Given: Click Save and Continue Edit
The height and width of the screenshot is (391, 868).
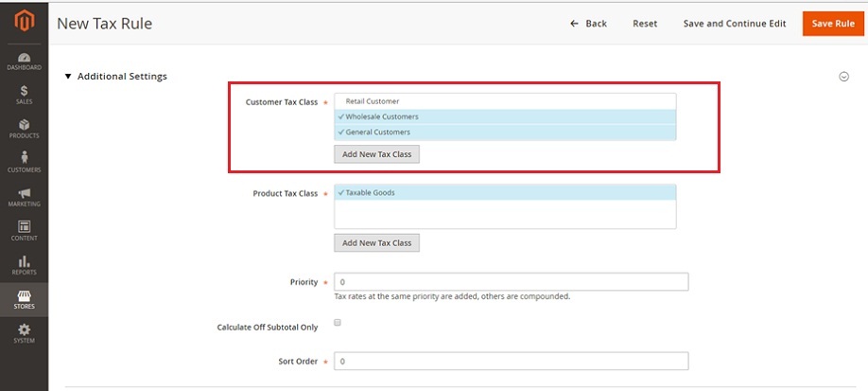Looking at the screenshot, I should pyautogui.click(x=735, y=24).
